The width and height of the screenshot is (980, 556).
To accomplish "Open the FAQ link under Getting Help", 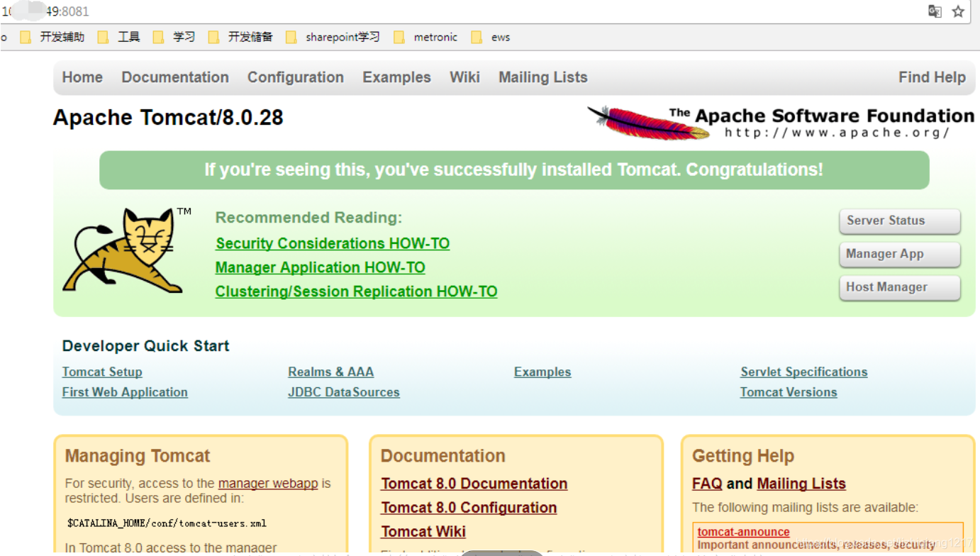I will point(707,484).
